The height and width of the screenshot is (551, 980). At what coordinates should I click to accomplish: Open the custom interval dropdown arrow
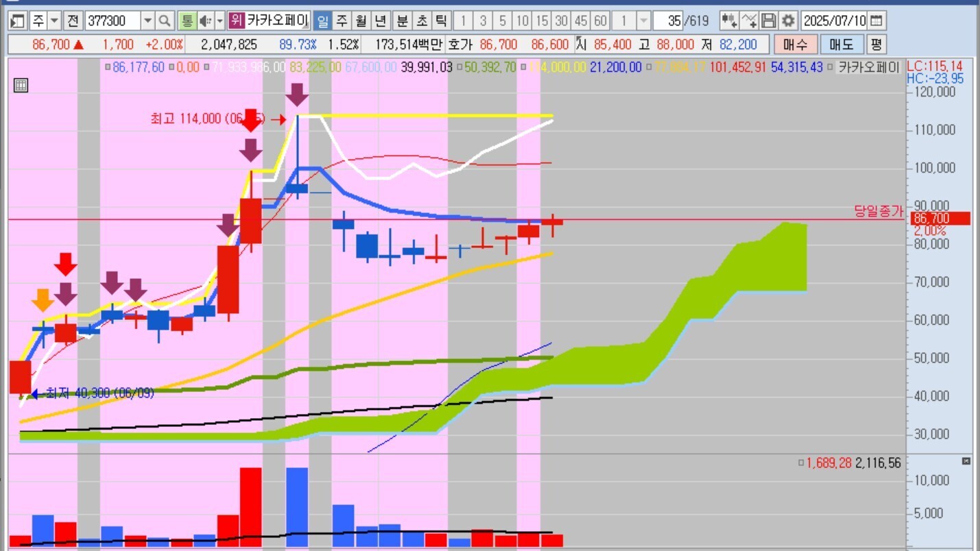(x=643, y=21)
